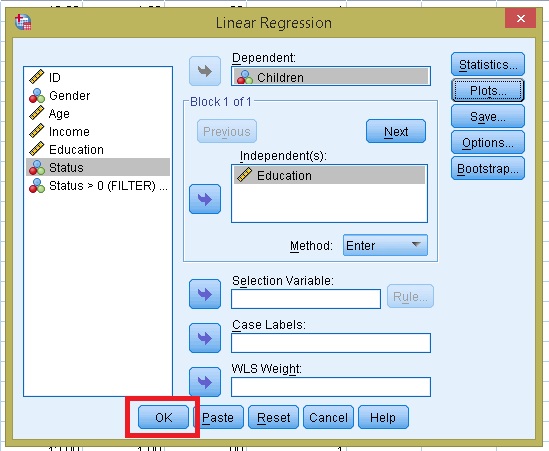The width and height of the screenshot is (549, 451).
Task: Click the Independent(s) move arrow button
Action: [205, 199]
